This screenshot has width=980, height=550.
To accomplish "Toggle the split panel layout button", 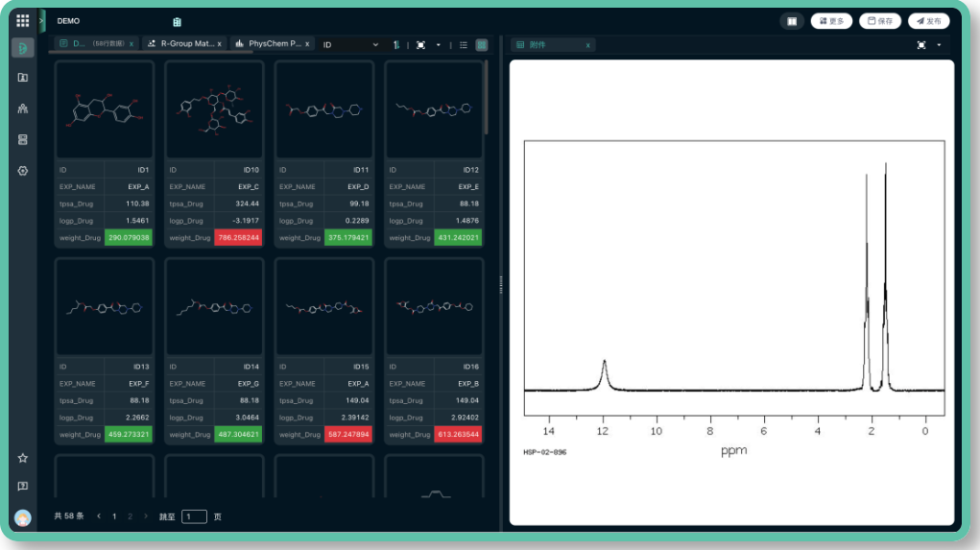I will [792, 21].
